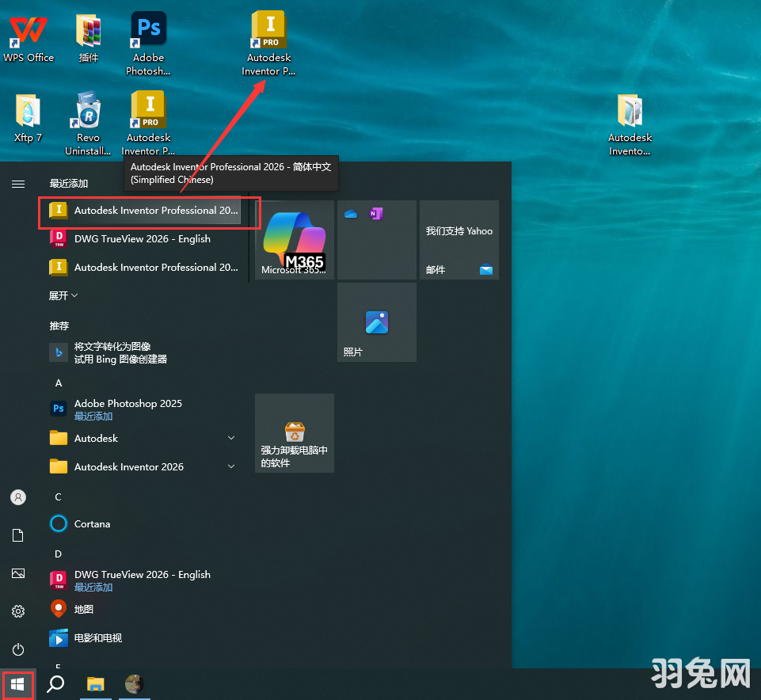761x700 pixels.
Task: Open Adobe Photoshop desktop shortcut
Action: (x=148, y=36)
